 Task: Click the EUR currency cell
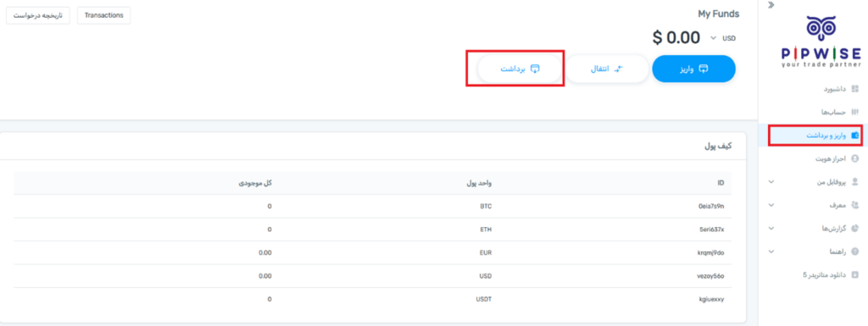[486, 252]
